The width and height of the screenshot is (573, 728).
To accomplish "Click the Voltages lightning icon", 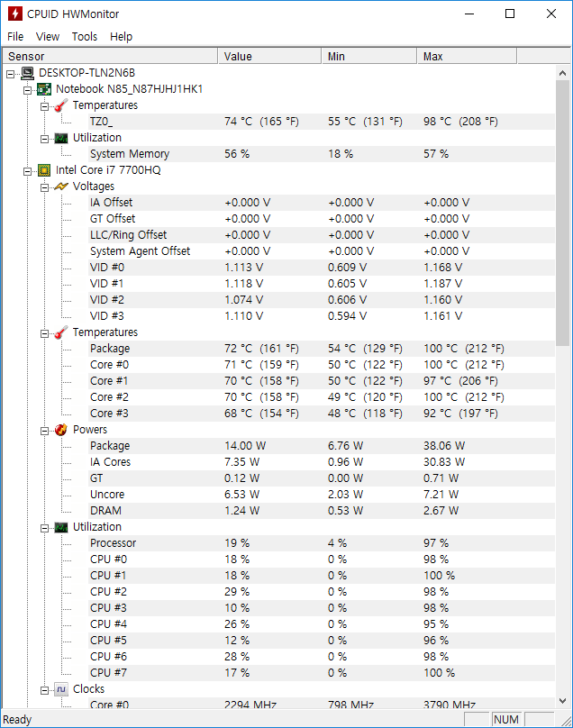I will (61, 187).
